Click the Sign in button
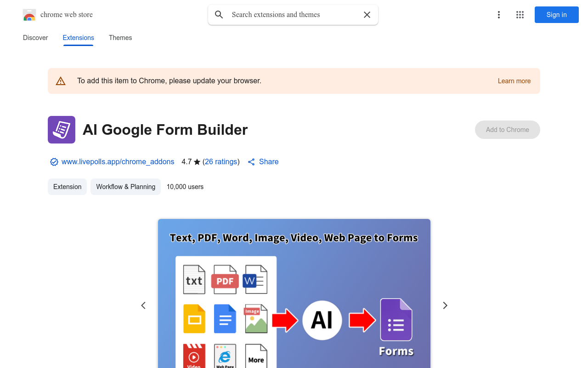The image size is (588, 368). coord(557,15)
